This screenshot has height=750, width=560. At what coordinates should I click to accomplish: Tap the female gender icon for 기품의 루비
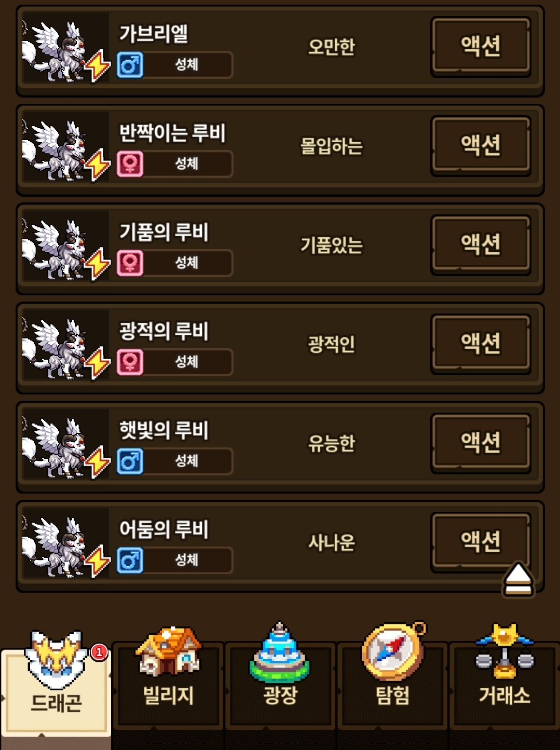point(130,263)
